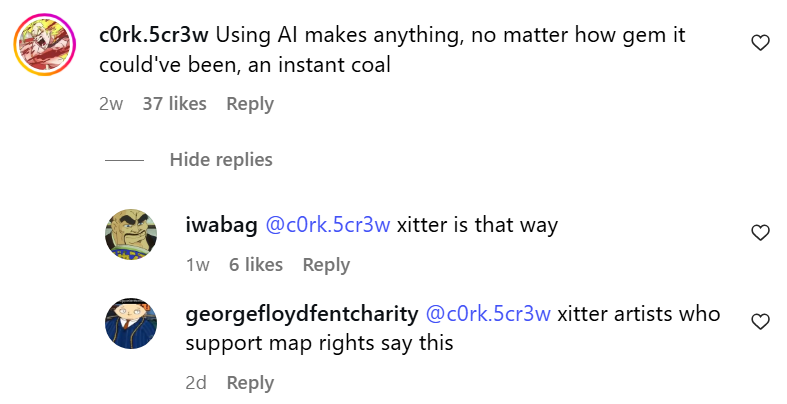Collapse thread using Hide replies
Viewport: 787px width, 404px height.
[220, 160]
